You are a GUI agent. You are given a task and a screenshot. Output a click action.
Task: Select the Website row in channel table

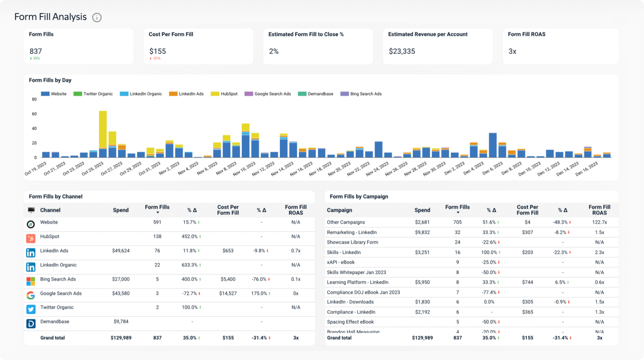coord(169,224)
